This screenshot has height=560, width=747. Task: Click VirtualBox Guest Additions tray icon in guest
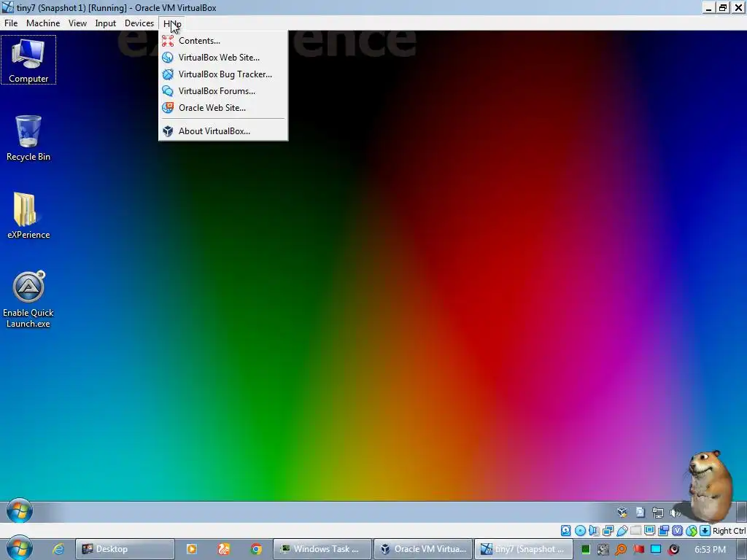coord(622,513)
